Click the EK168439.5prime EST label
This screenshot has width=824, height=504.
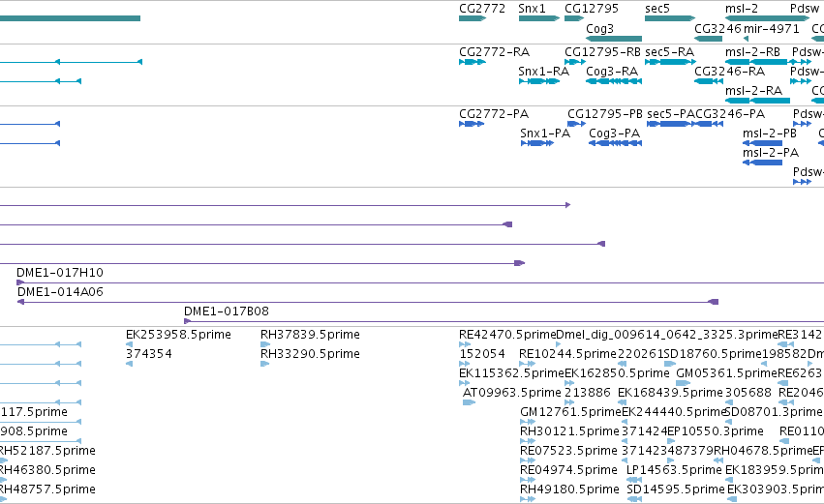pos(670,393)
